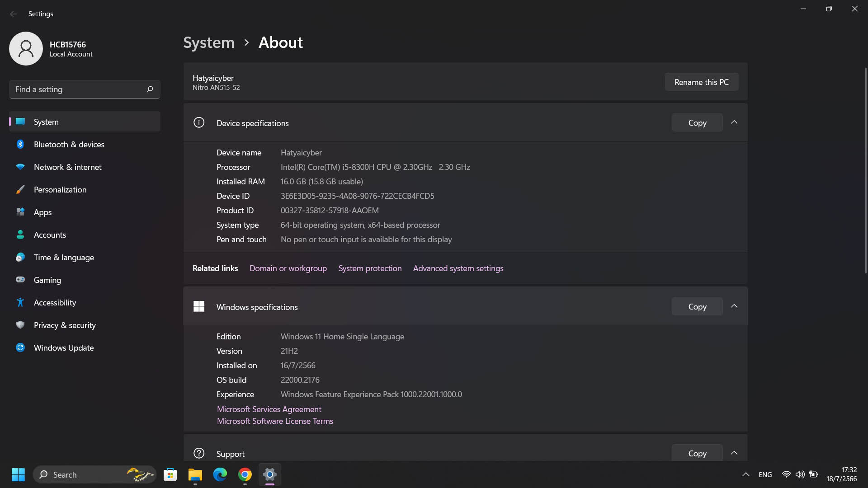Open Advanced system settings link
This screenshot has width=868, height=488.
pos(458,268)
